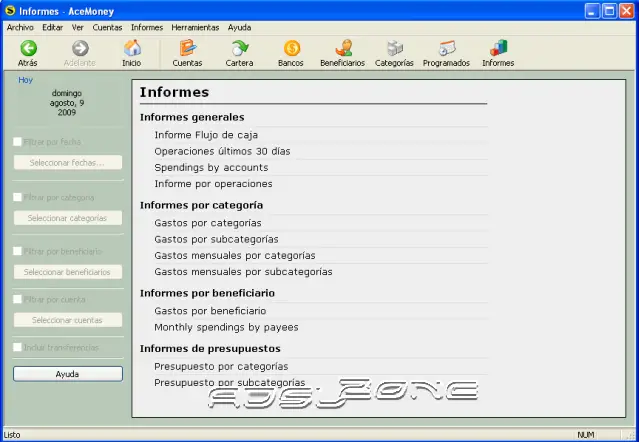Open Monthly spendings by payees report
The width and height of the screenshot is (639, 442).
(226, 327)
